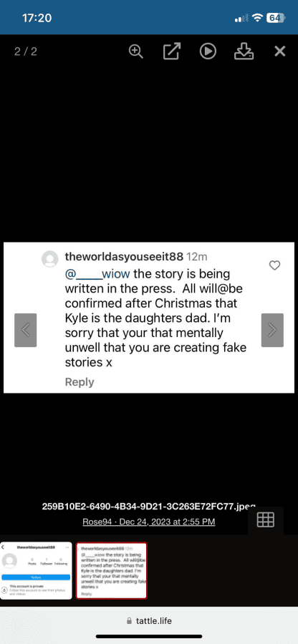Tap the commenter's profile avatar

pos(50,259)
